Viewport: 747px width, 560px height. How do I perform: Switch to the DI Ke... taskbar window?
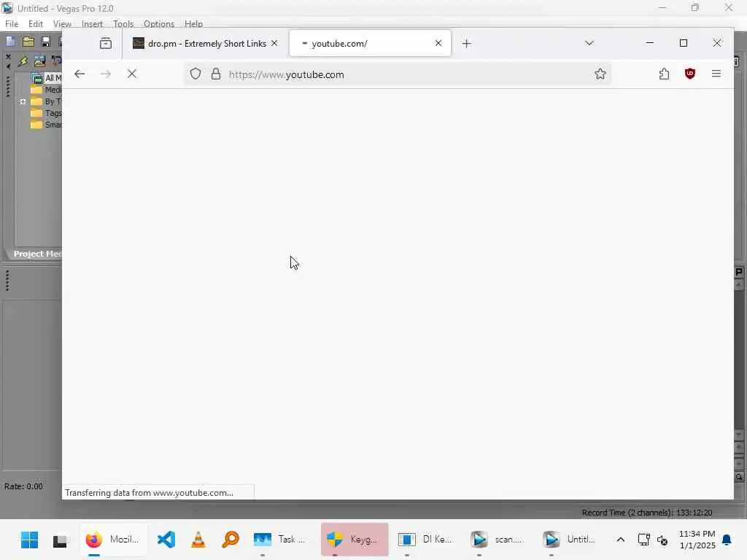(426, 540)
